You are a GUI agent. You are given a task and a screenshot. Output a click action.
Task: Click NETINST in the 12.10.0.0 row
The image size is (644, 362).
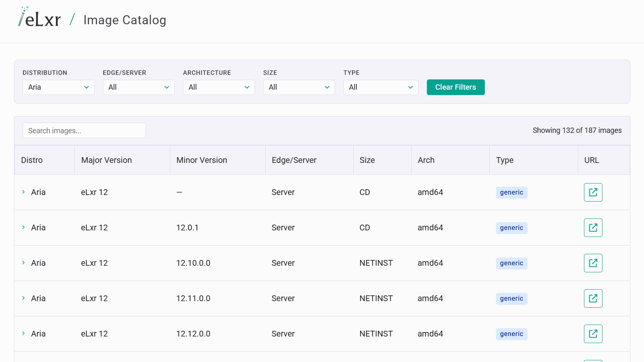376,263
